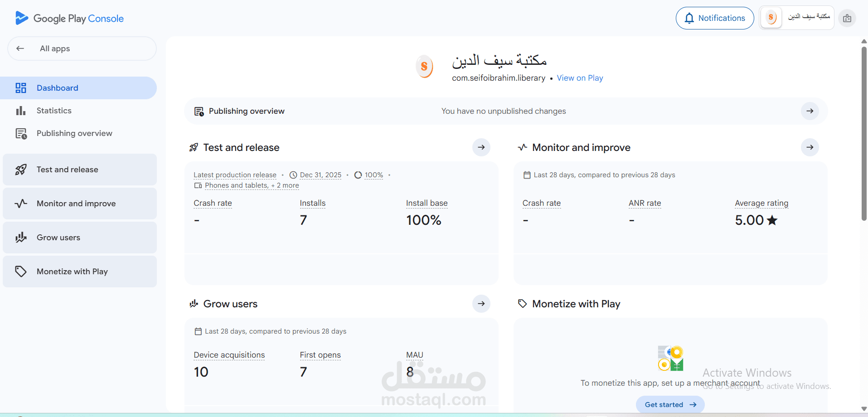Expand Monetize with Play sidebar section
Viewport: 868px width, 417px height.
coord(80,272)
